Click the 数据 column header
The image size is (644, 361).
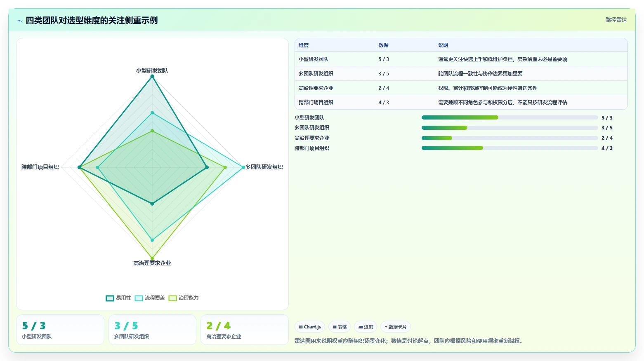tap(383, 45)
